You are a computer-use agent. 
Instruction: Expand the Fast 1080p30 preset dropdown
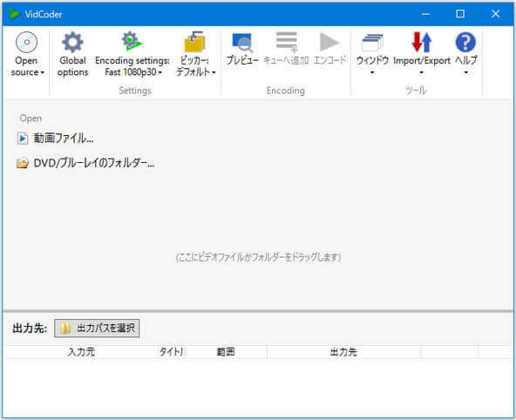click(x=160, y=72)
